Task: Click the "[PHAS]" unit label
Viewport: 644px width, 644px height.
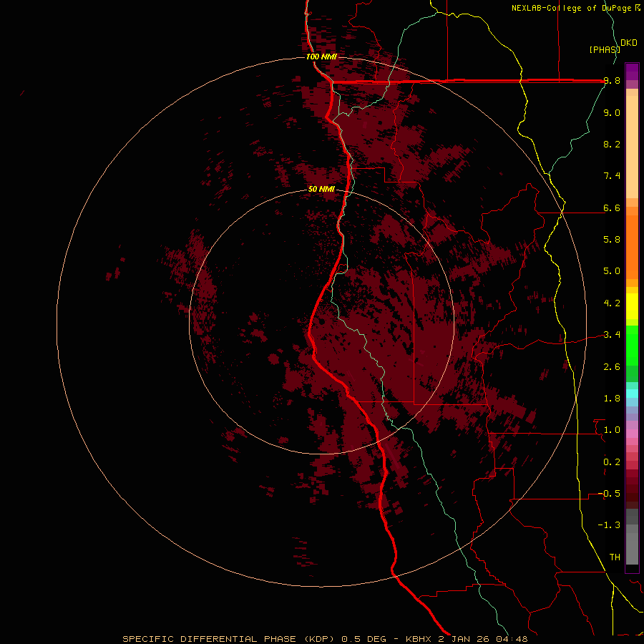Action: 605,49
